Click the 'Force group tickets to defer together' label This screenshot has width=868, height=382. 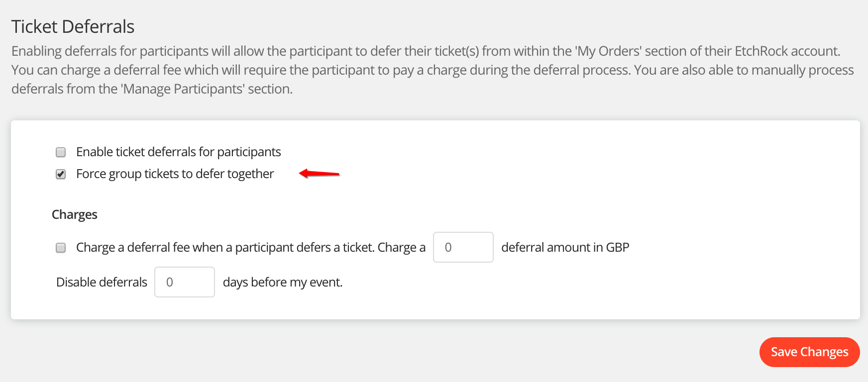coord(175,174)
